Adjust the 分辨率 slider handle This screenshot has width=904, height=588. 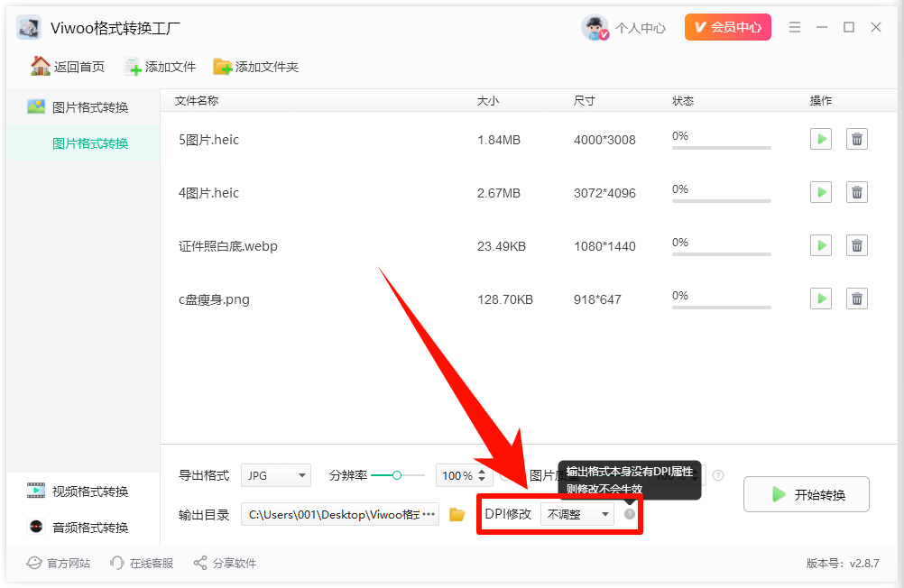tap(397, 475)
